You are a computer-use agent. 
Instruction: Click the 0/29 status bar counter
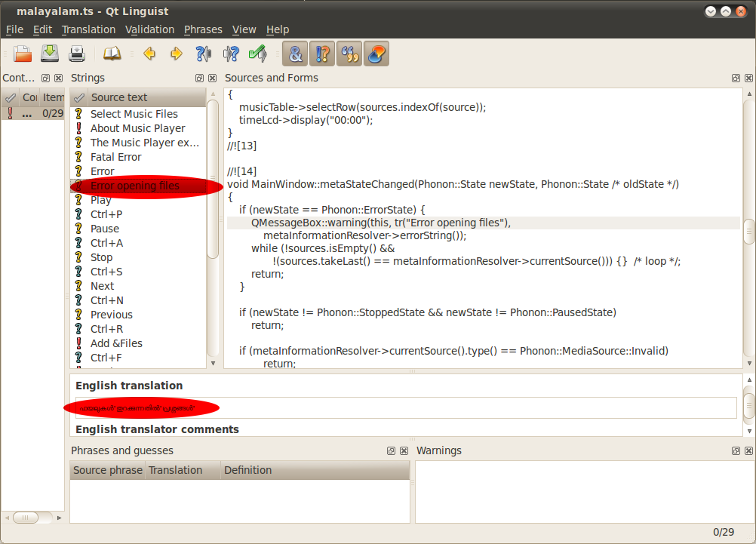coord(724,532)
